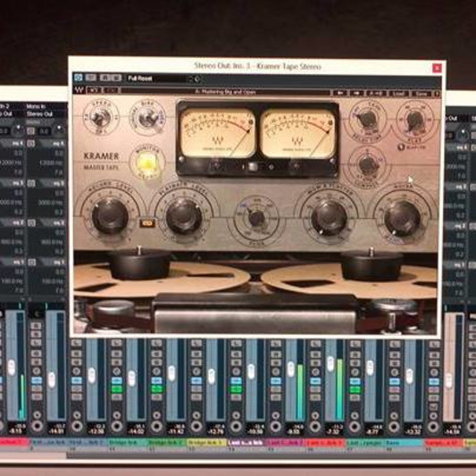Viewport: 476px width, 476px height.
Task: Toggle the plugin activate icon in Cubase header
Action: tap(79, 78)
